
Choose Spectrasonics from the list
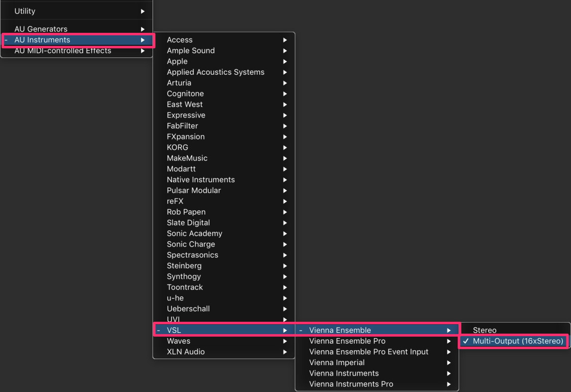point(224,255)
